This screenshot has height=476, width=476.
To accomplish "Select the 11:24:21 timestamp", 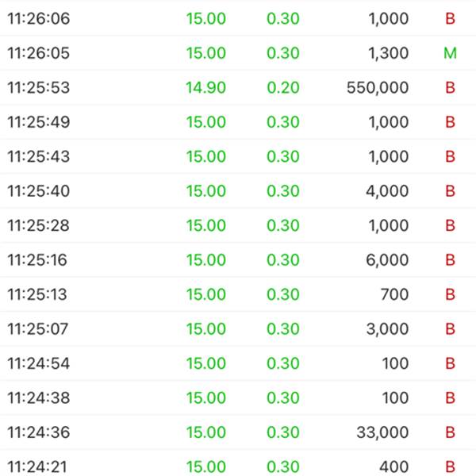I will 37,467.
